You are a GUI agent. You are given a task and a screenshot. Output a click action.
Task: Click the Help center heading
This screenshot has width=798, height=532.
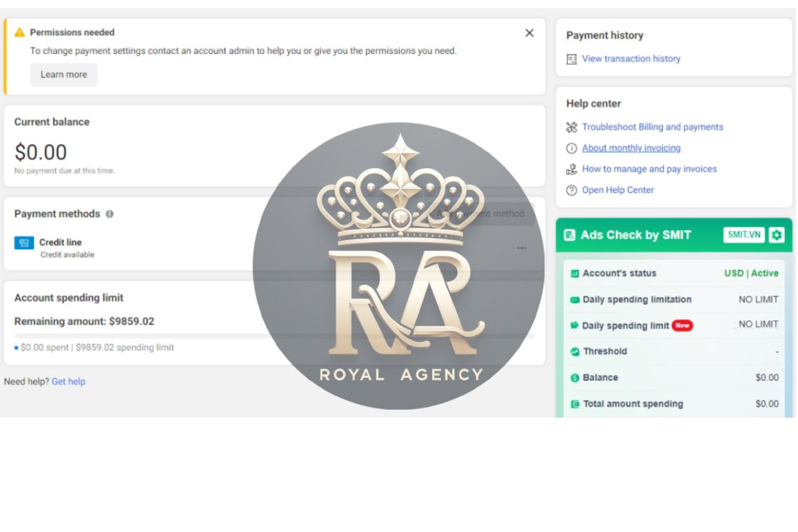tap(593, 103)
